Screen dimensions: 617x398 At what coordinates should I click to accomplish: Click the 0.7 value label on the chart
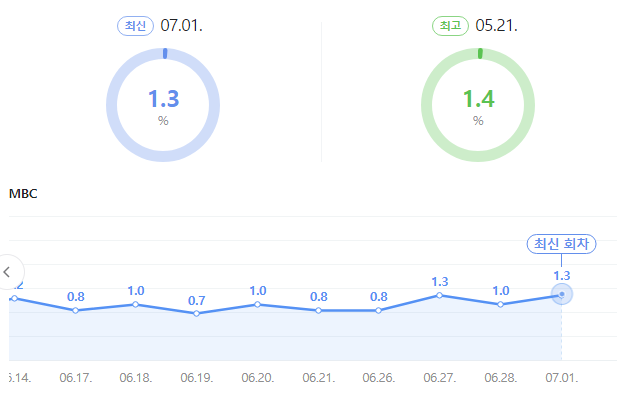point(196,301)
